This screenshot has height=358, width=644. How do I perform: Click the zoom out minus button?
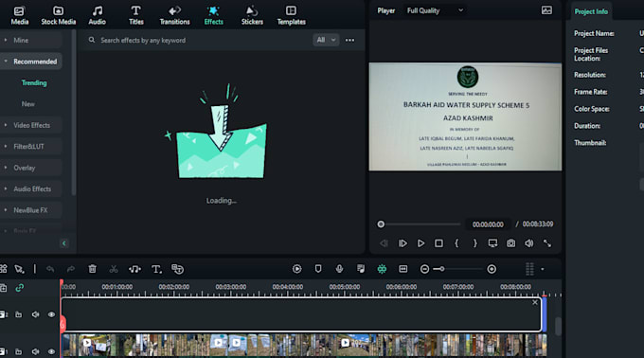424,269
